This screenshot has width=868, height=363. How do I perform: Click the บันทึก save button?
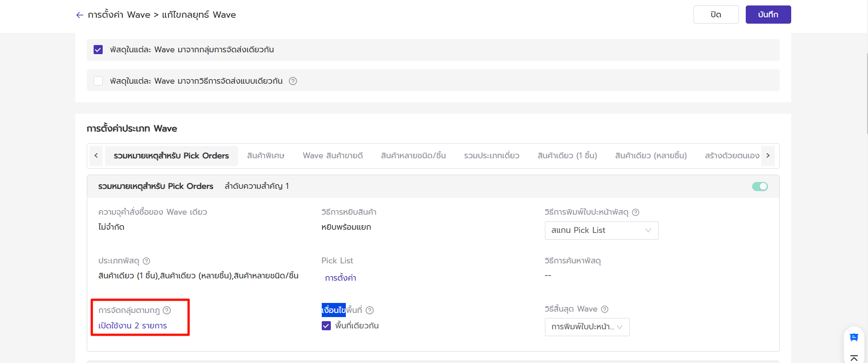(x=768, y=15)
